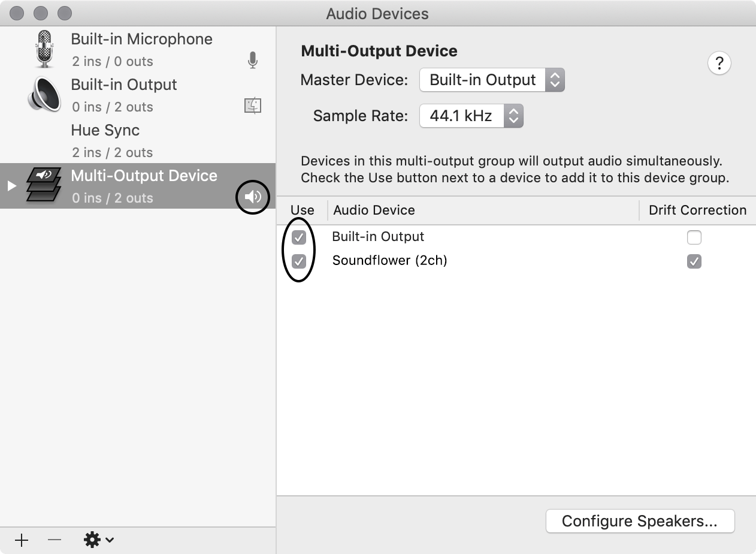This screenshot has height=554, width=756.
Task: Open the Sample Rate dropdown
Action: click(x=471, y=116)
